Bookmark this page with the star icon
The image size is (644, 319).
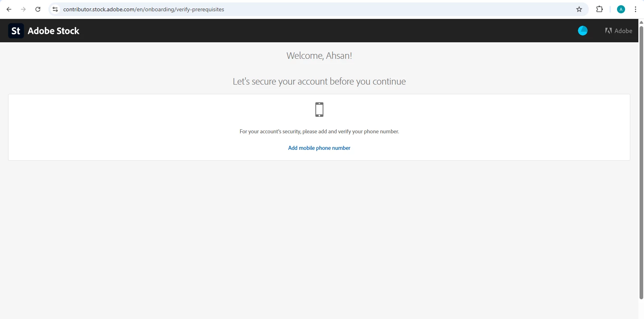click(x=579, y=9)
